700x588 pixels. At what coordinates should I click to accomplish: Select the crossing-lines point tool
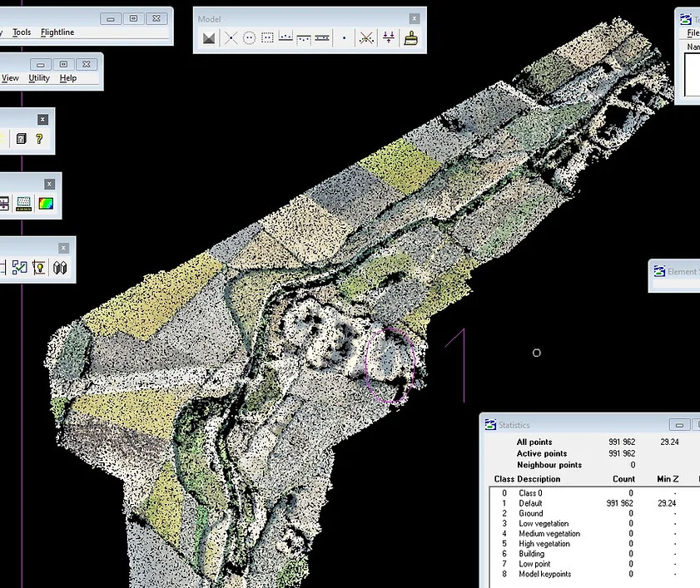pos(231,38)
